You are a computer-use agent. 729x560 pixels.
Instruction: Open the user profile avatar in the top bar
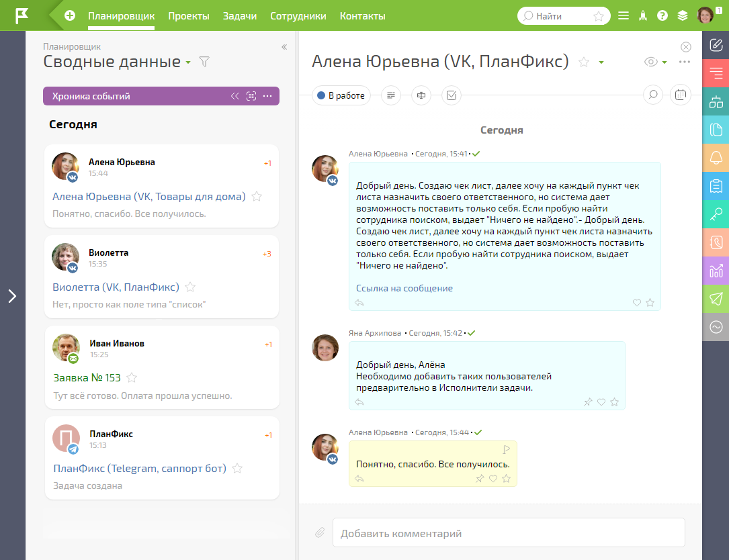pyautogui.click(x=705, y=15)
